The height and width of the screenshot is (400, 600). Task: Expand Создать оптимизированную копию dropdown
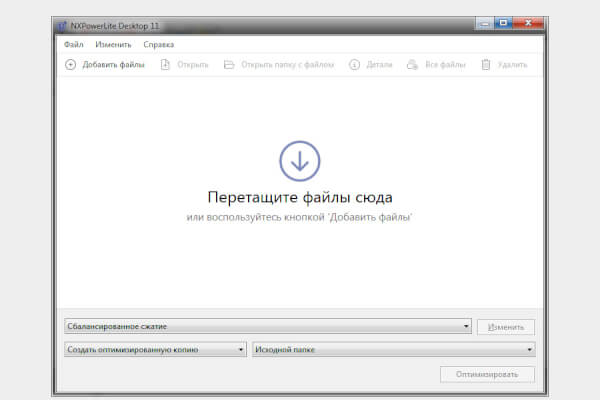pos(155,349)
